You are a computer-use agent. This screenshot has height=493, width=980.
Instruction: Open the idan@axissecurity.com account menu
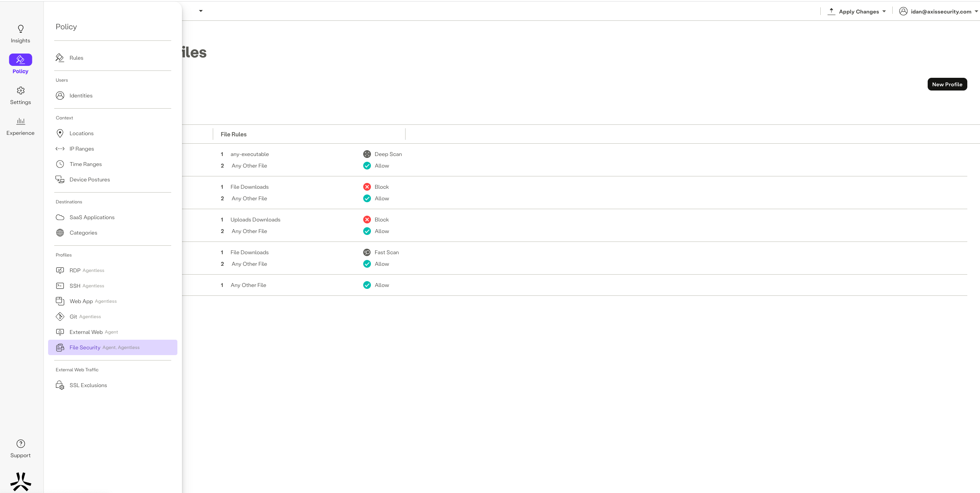point(940,12)
